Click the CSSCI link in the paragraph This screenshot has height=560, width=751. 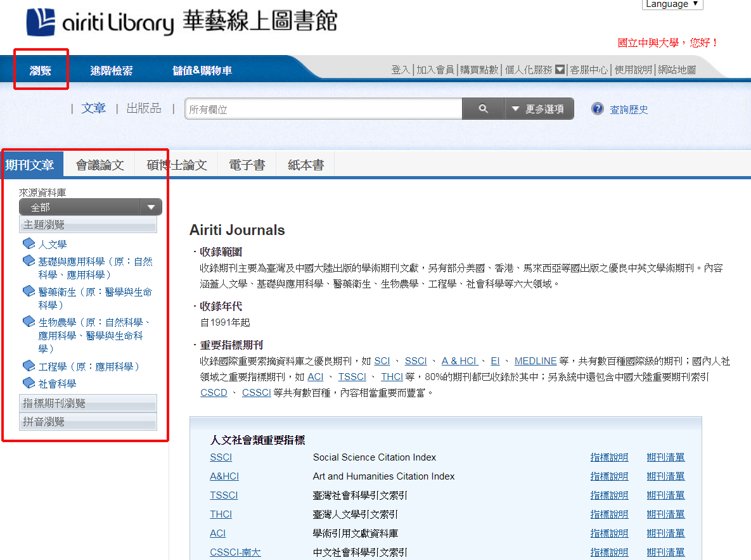click(x=256, y=393)
